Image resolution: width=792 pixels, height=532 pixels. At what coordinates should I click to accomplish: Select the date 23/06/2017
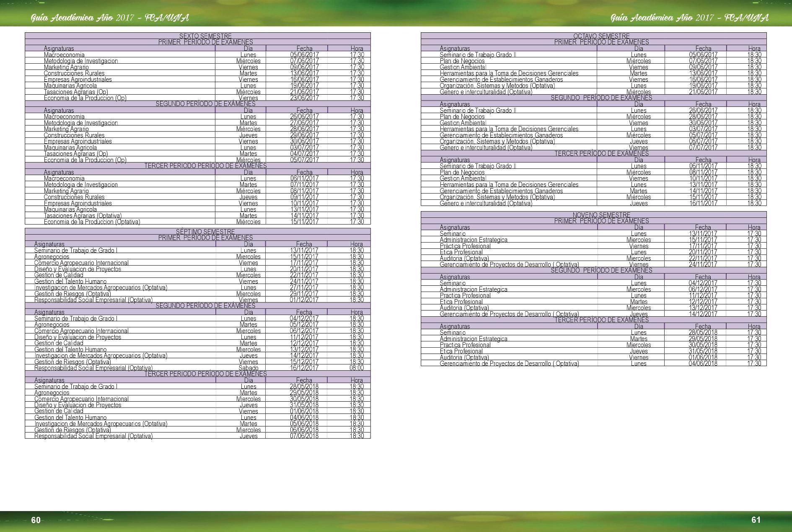click(305, 98)
